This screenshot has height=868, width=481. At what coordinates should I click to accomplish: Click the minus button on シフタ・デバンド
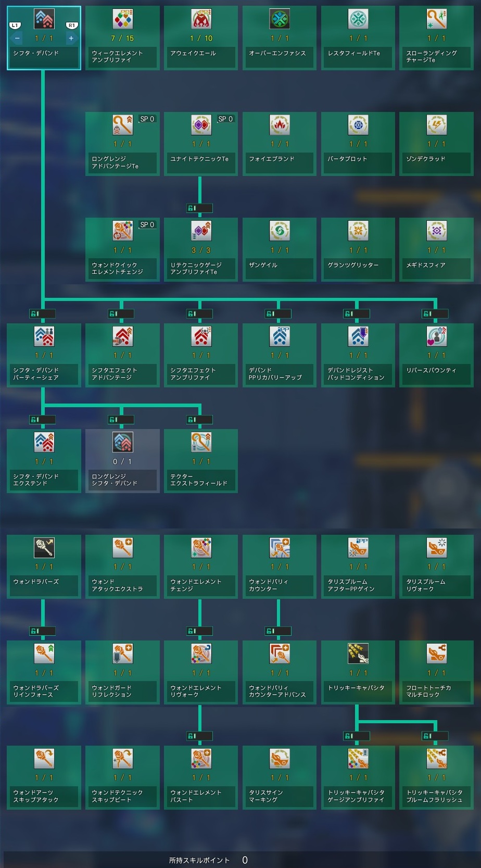[x=17, y=38]
